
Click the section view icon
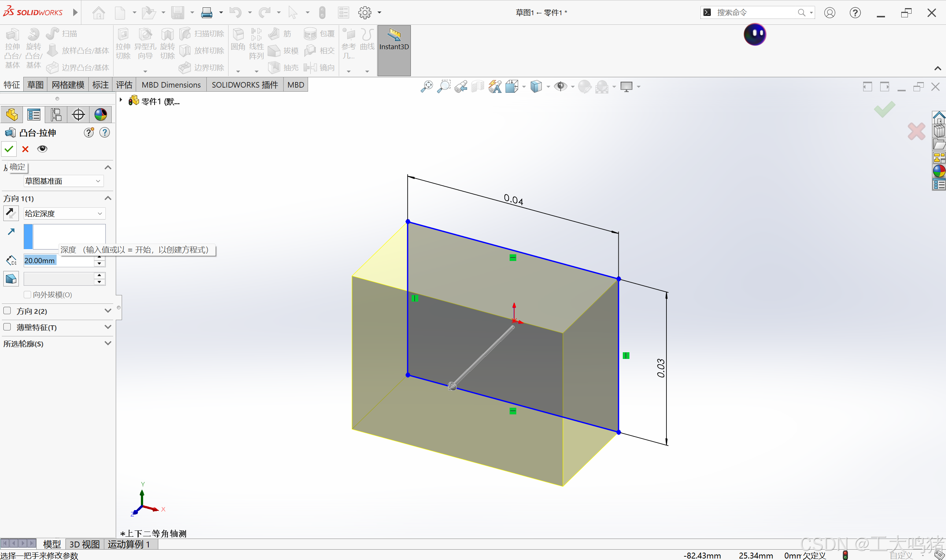pyautogui.click(x=477, y=87)
